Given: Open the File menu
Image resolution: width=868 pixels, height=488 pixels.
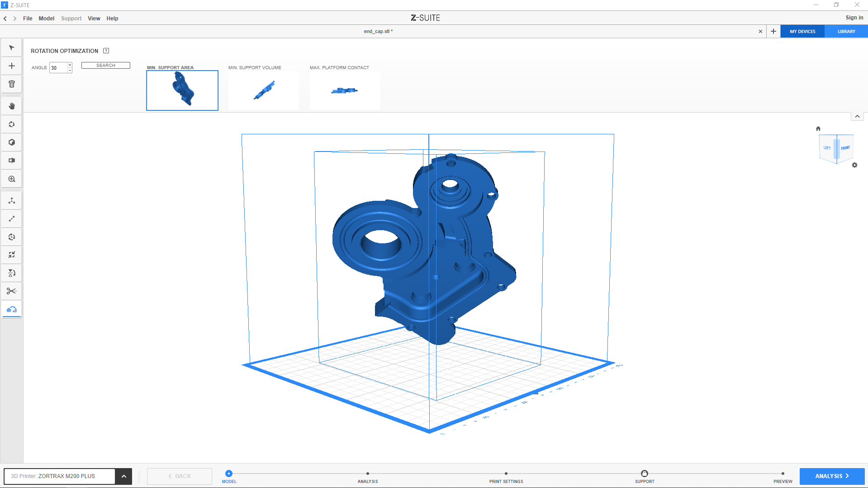Looking at the screenshot, I should [28, 19].
